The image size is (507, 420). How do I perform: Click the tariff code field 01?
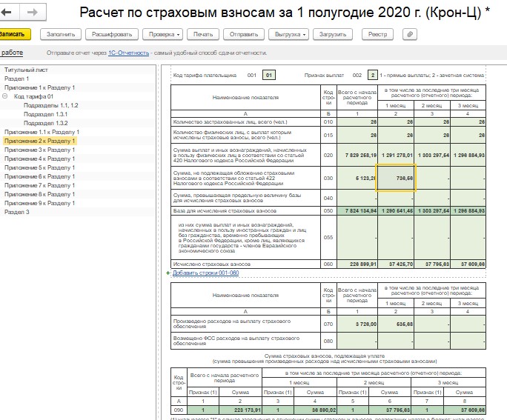pos(269,76)
